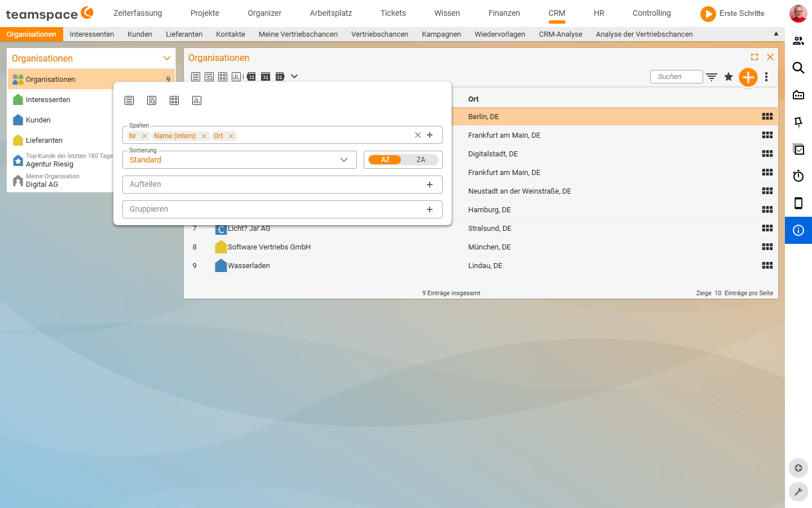
Task: Open Controlling main menu
Action: pyautogui.click(x=652, y=13)
